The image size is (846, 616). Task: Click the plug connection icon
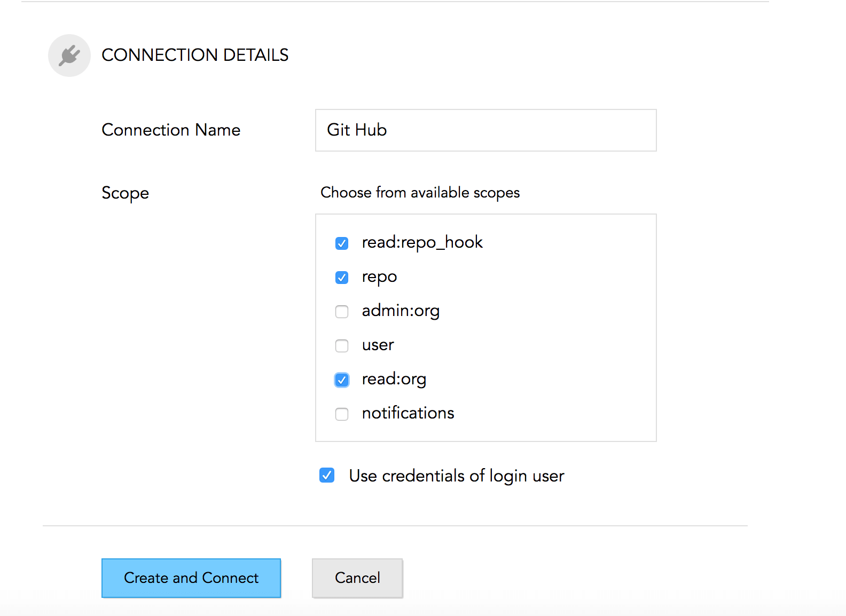[69, 56]
